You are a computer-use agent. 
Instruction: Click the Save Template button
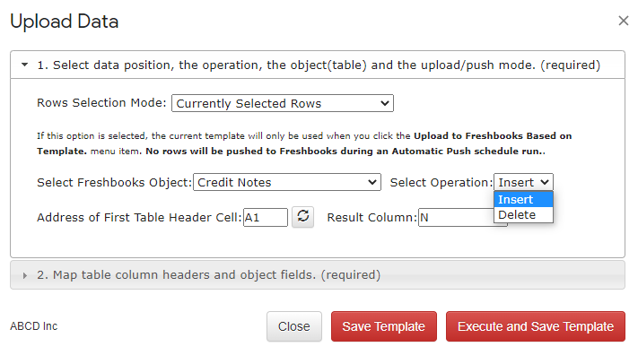tap(384, 326)
